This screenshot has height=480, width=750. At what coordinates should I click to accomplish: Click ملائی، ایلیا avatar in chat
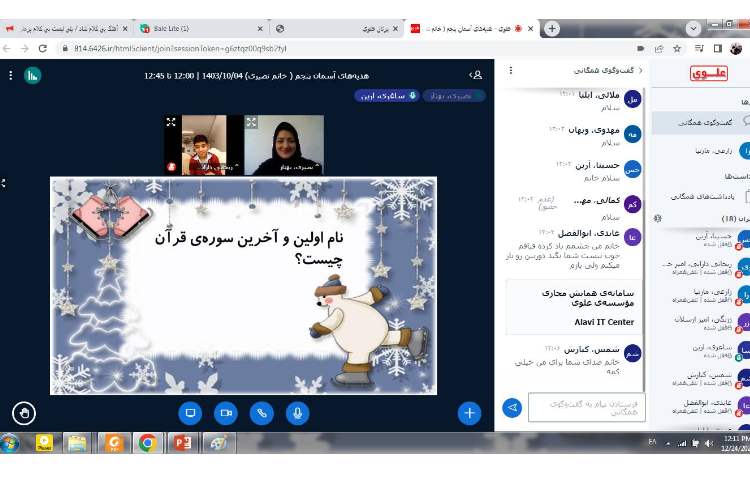(632, 99)
